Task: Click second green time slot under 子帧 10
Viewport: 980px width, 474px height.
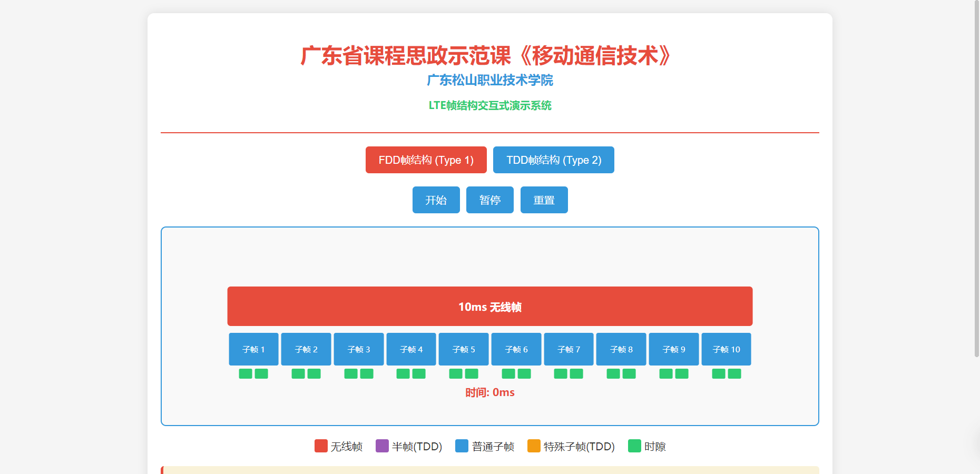Action: pos(734,374)
